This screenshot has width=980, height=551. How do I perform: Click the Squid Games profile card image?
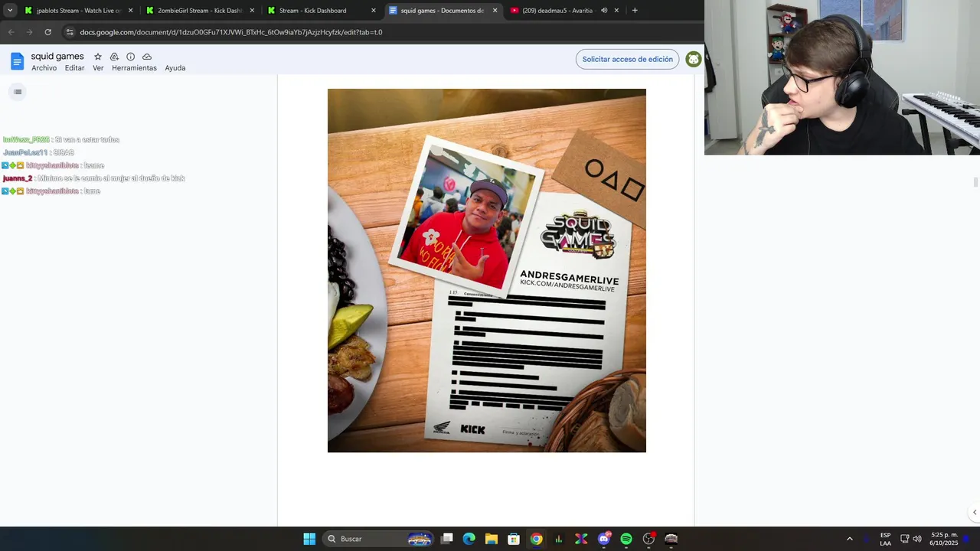[487, 270]
